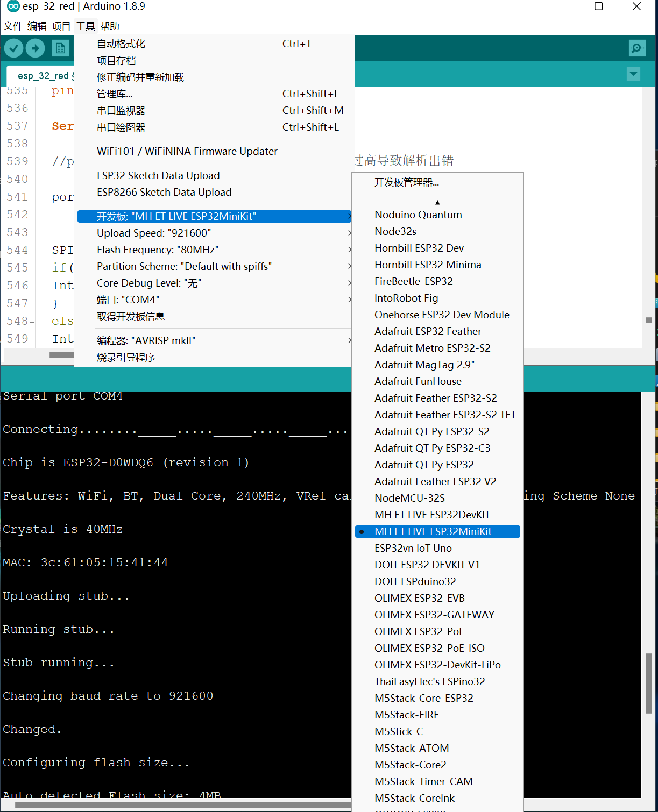658x812 pixels.
Task: Select FireBeetle-ESP32 board
Action: (437, 282)
